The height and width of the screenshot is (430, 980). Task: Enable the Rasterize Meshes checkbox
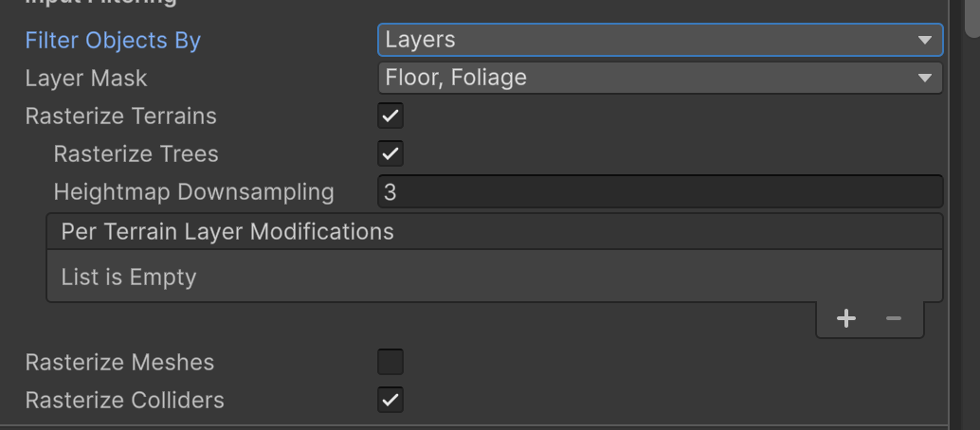point(390,362)
